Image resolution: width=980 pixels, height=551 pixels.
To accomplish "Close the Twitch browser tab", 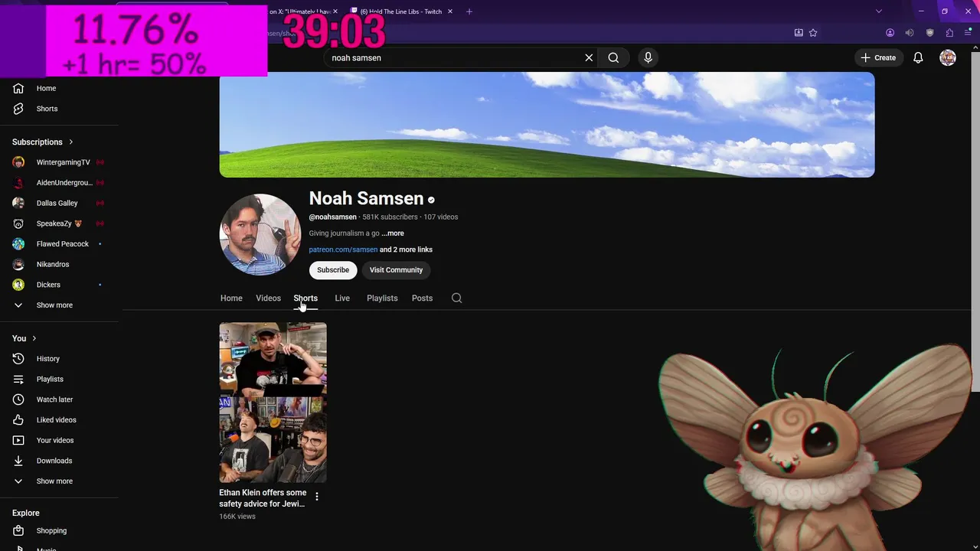I will [x=449, y=11].
